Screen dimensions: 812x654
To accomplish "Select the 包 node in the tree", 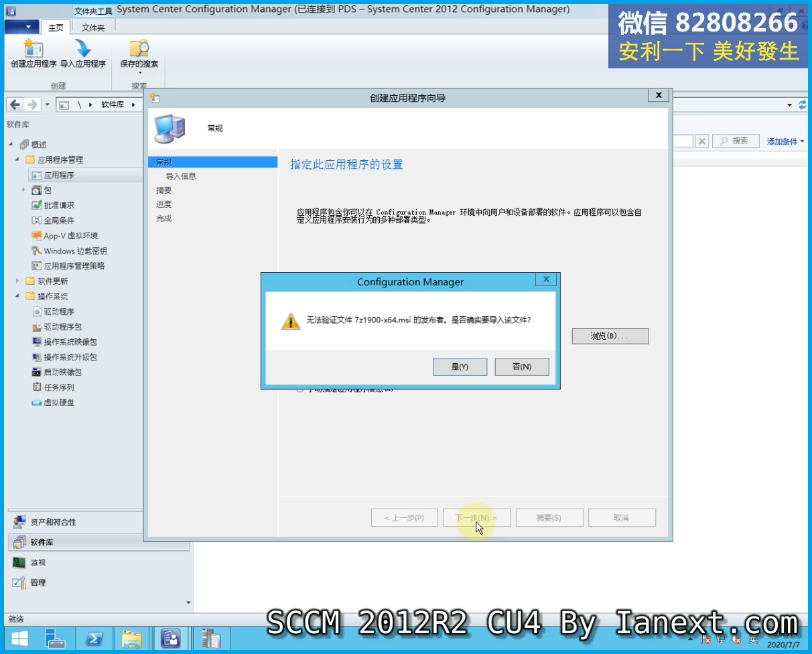I will (x=47, y=190).
